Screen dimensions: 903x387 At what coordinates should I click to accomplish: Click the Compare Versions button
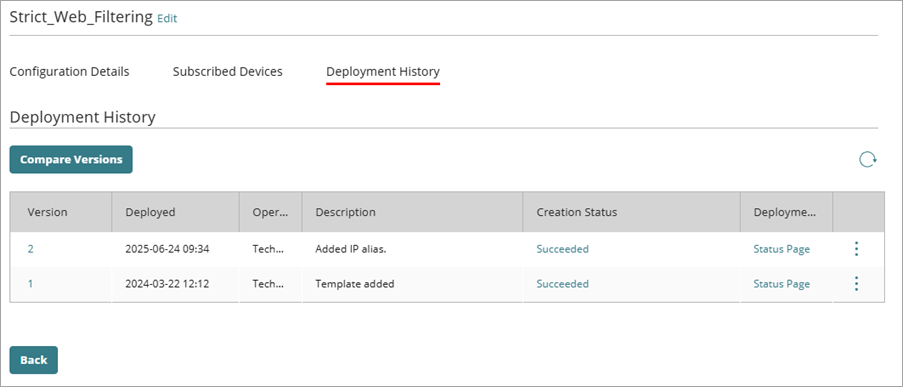coord(71,160)
